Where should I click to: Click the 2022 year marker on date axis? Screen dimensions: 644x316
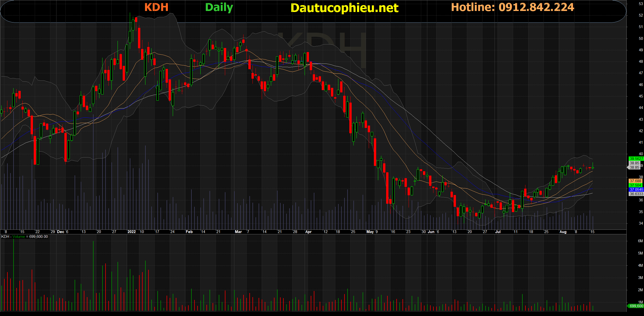pyautogui.click(x=131, y=232)
